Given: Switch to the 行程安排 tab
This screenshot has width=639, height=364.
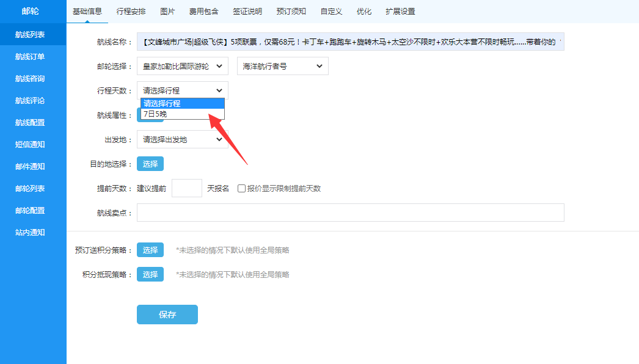Looking at the screenshot, I should 131,12.
